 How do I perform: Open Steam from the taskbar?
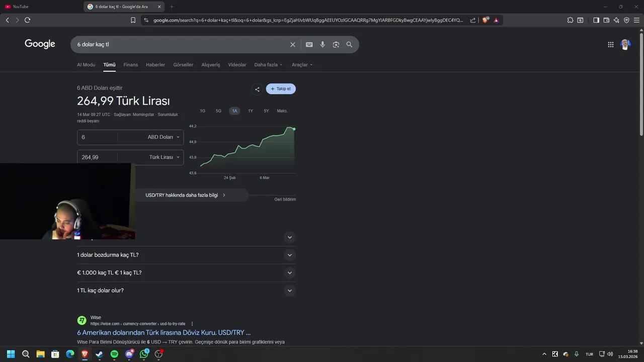[100, 354]
